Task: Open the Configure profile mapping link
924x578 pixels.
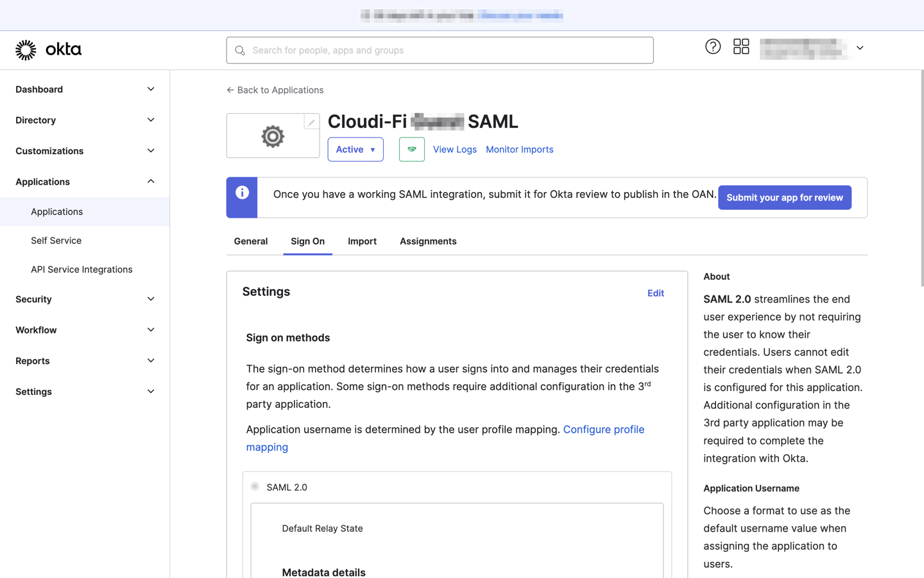Action: 603,429
